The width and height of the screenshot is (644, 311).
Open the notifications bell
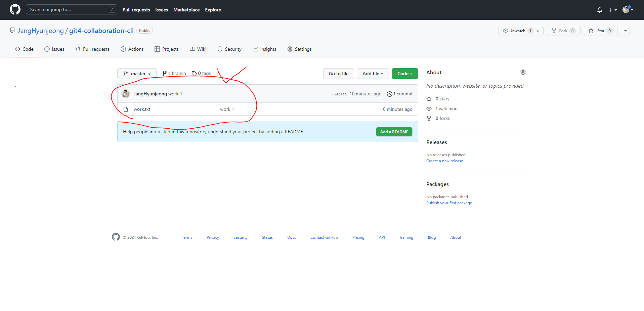click(599, 10)
